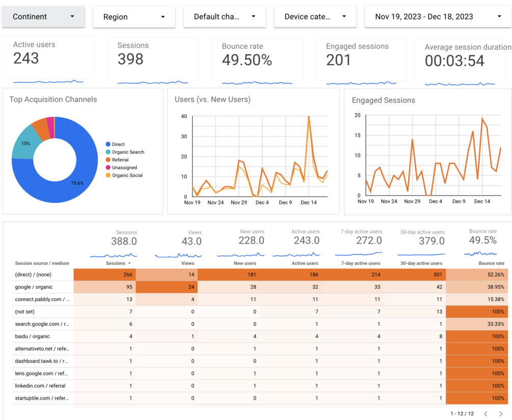Open the Continent filter dropdown

43,17
